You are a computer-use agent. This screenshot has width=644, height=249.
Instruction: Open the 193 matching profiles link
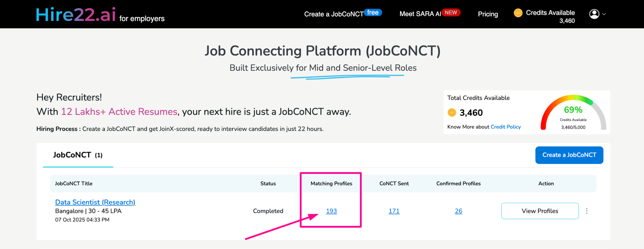coord(331,211)
